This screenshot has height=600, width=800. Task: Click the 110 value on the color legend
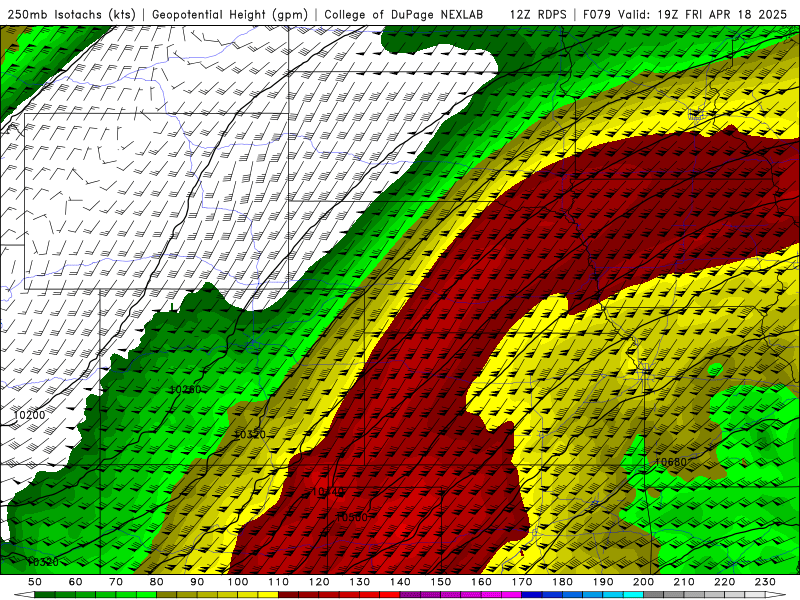click(x=279, y=582)
